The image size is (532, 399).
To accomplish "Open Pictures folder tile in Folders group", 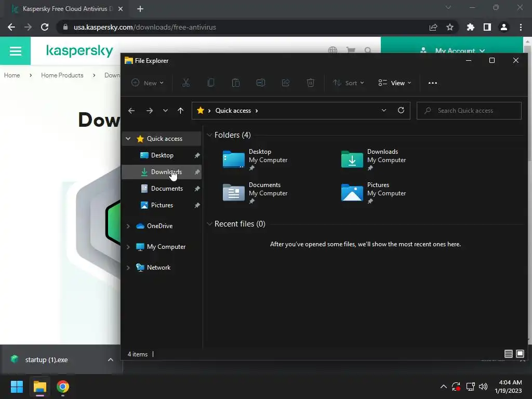I will click(x=374, y=193).
